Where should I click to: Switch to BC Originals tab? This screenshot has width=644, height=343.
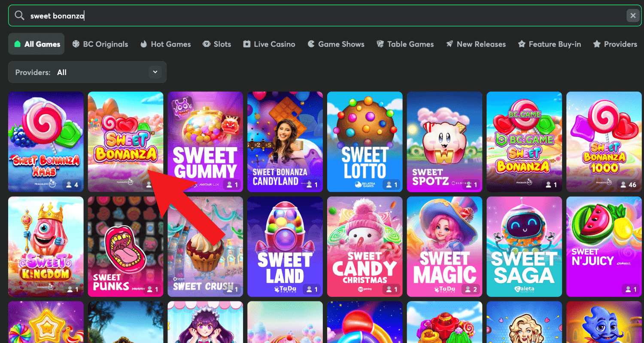tap(100, 44)
